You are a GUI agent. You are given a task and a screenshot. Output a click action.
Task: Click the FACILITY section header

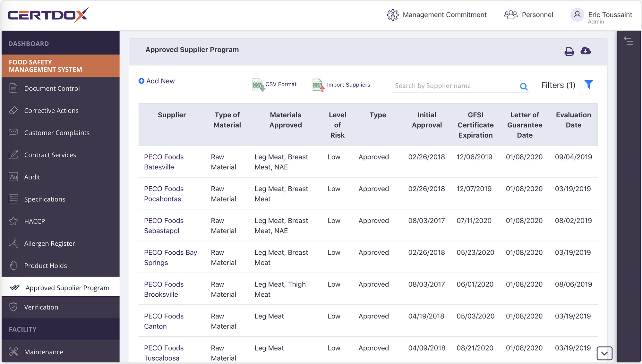(x=60, y=329)
